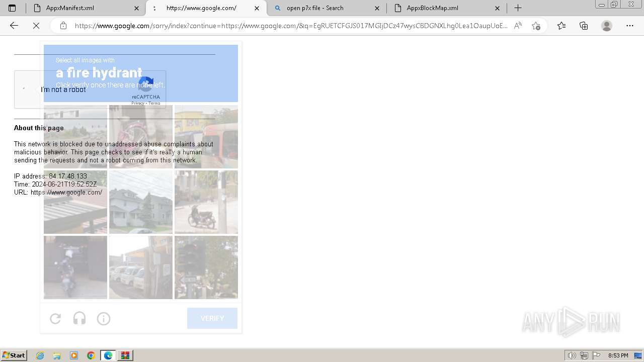Click the IP address 84.17.48.133 text
Image resolution: width=644 pixels, height=362 pixels.
[x=50, y=176]
